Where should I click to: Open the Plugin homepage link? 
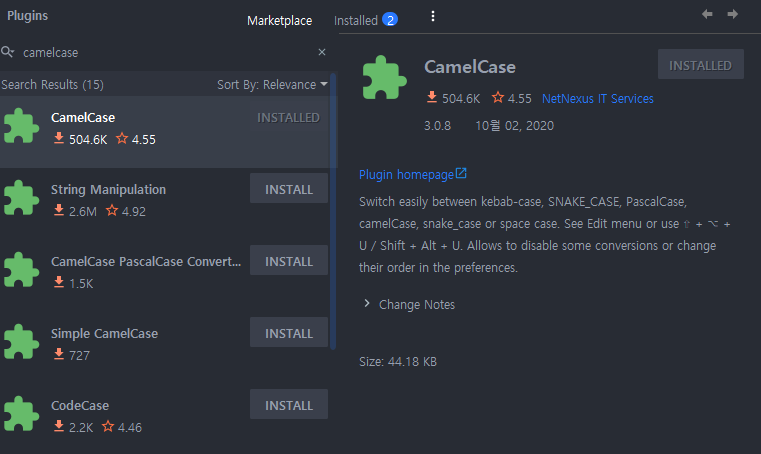click(406, 174)
